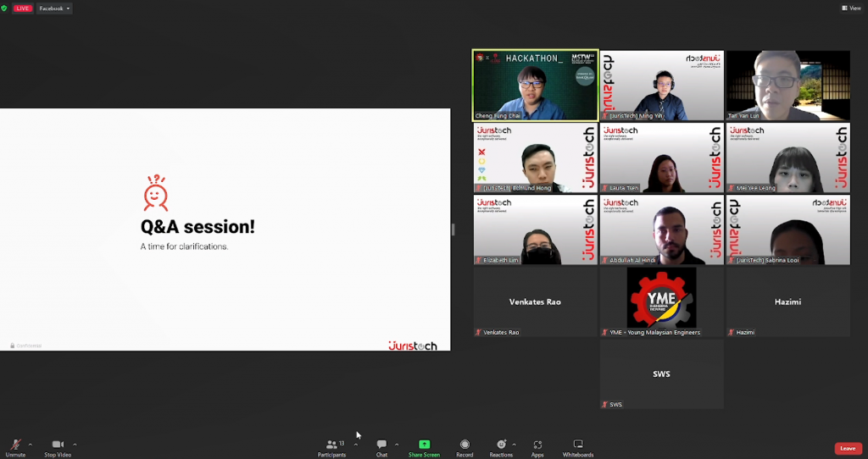Stop the video camera
The height and width of the screenshot is (459, 868).
pyautogui.click(x=57, y=447)
